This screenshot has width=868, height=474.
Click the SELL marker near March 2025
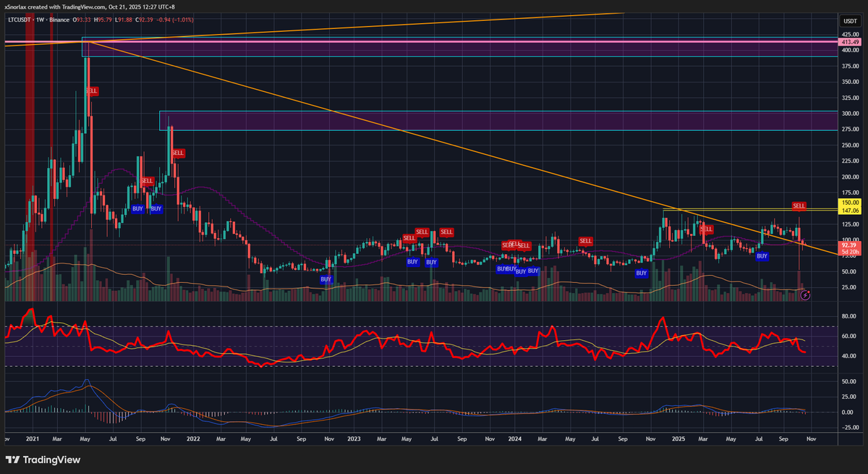coord(707,229)
